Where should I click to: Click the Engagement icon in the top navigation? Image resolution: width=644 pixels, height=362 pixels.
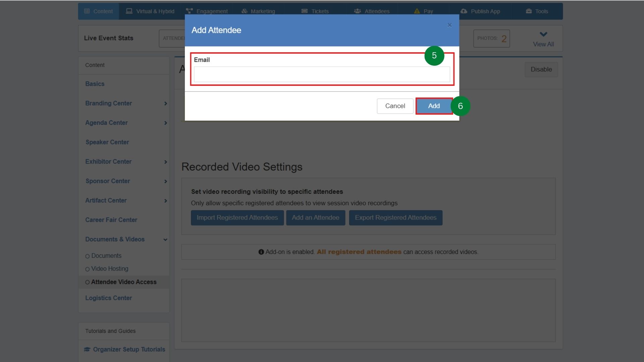[x=189, y=11]
